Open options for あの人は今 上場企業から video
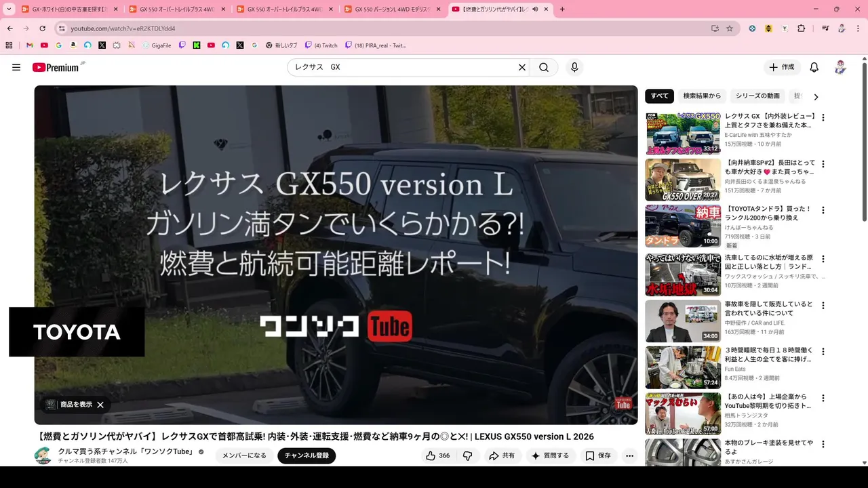The width and height of the screenshot is (868, 488). coord(823,399)
